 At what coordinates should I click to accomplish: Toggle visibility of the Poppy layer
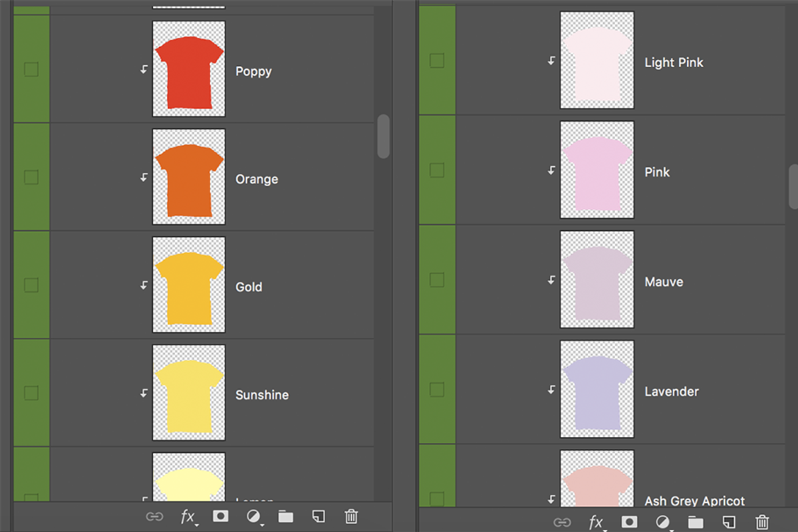[31, 69]
